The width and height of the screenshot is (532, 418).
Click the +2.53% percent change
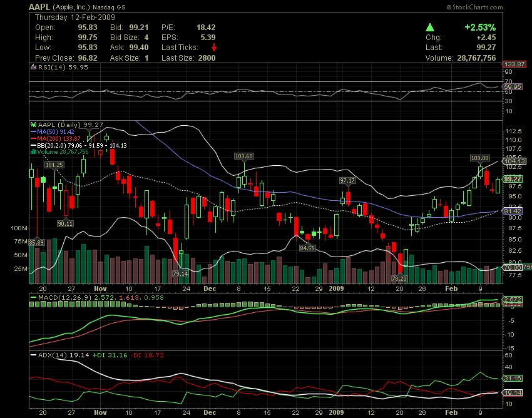point(480,27)
